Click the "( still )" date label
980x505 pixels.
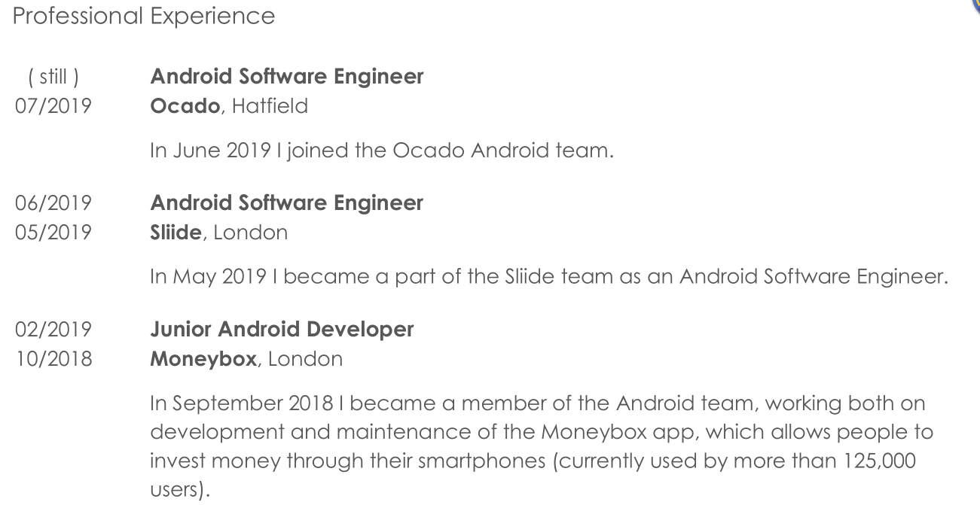[x=53, y=77]
